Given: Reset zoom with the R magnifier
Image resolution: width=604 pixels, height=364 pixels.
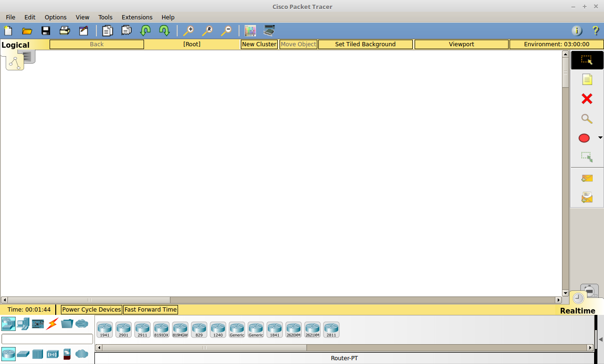Looking at the screenshot, I should [x=207, y=31].
